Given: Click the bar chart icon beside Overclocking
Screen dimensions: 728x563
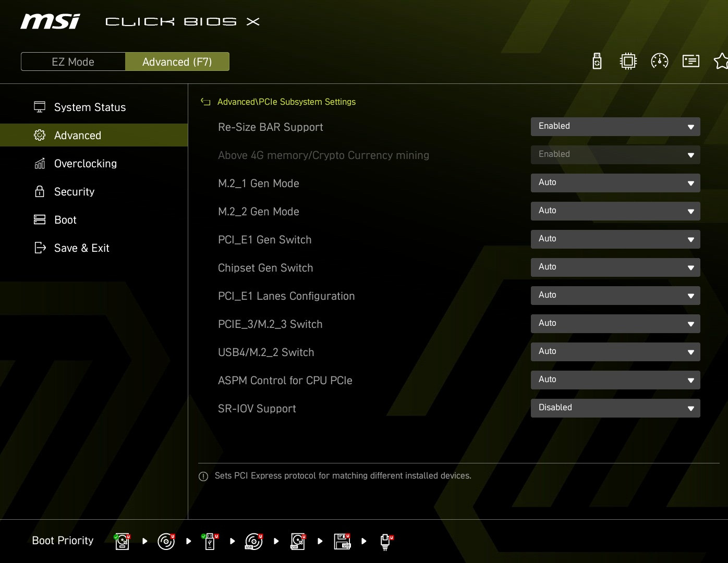Looking at the screenshot, I should tap(40, 163).
